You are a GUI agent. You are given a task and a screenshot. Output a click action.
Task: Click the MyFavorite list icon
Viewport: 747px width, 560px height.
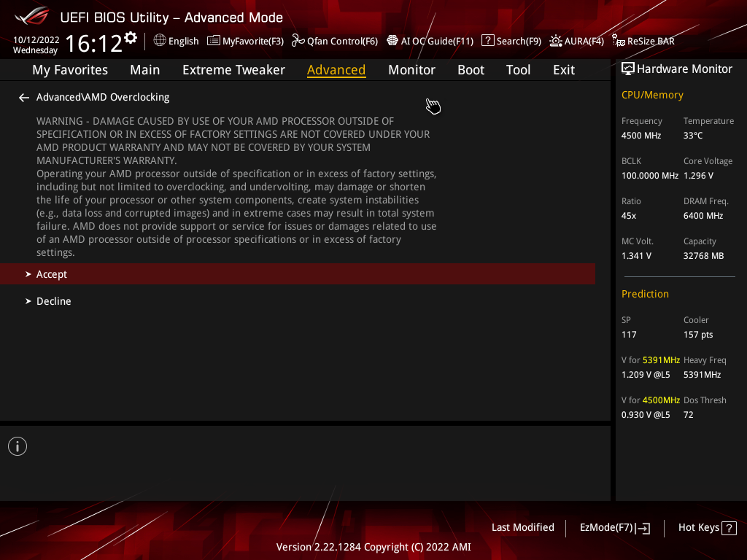pyautogui.click(x=214, y=41)
